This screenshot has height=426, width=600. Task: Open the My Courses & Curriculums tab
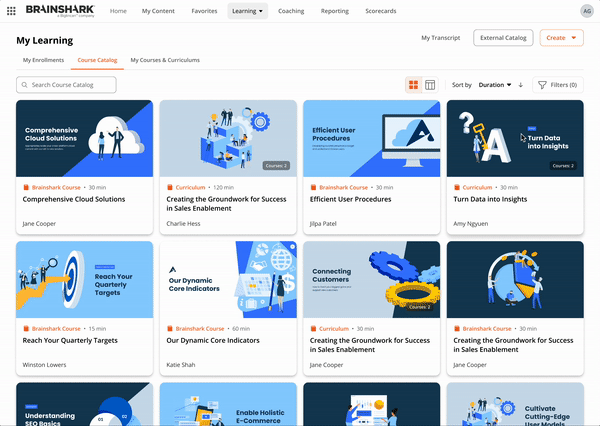[x=165, y=60]
